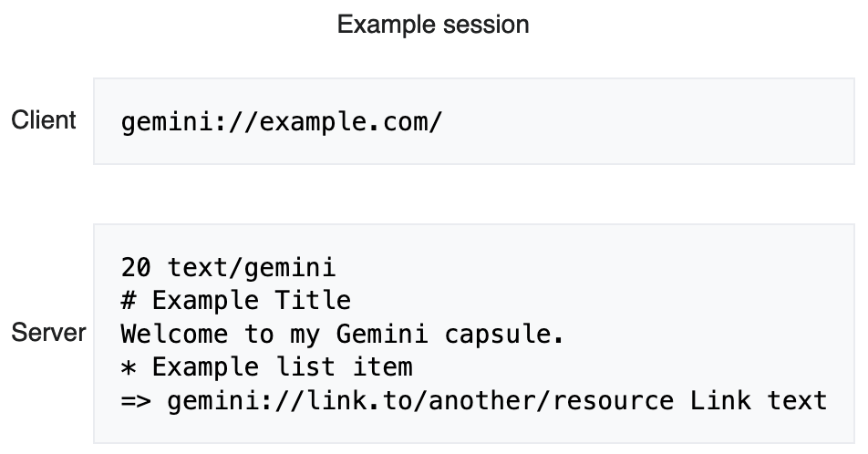This screenshot has width=868, height=454.
Task: Click the "Example session" caption
Action: (x=433, y=25)
